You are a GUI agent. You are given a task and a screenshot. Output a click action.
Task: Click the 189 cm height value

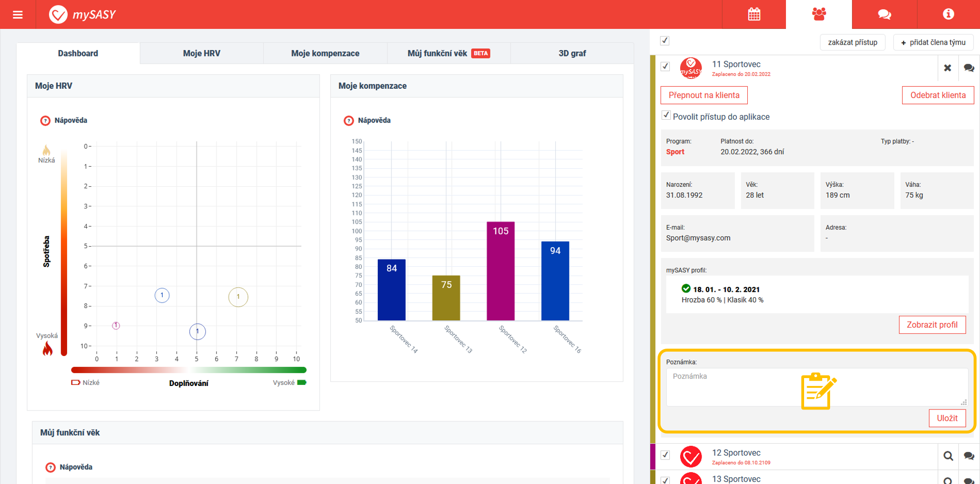pyautogui.click(x=837, y=195)
